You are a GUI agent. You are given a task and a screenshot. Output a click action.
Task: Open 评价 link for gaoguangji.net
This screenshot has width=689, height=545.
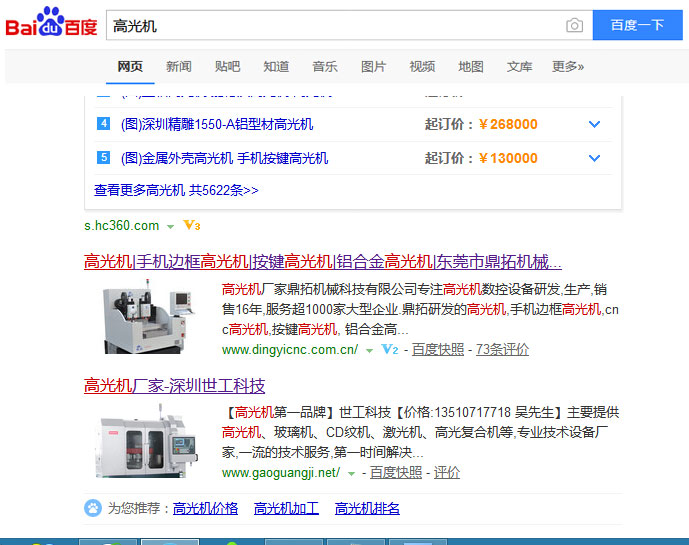click(x=447, y=473)
